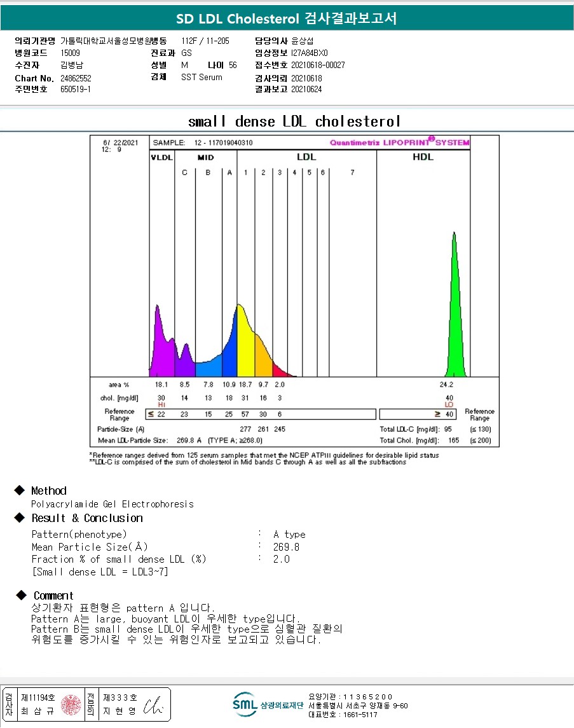This screenshot has width=574, height=728.
Task: Click comment line "상기환자 표현형은 pattern A 입니다."
Action: tap(123, 608)
